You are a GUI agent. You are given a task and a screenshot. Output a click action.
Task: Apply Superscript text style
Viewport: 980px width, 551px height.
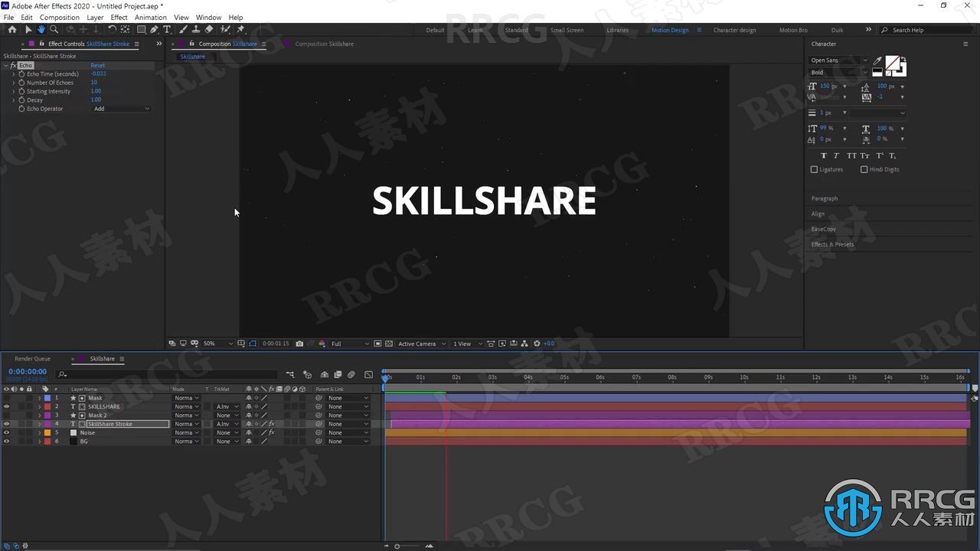click(x=880, y=155)
